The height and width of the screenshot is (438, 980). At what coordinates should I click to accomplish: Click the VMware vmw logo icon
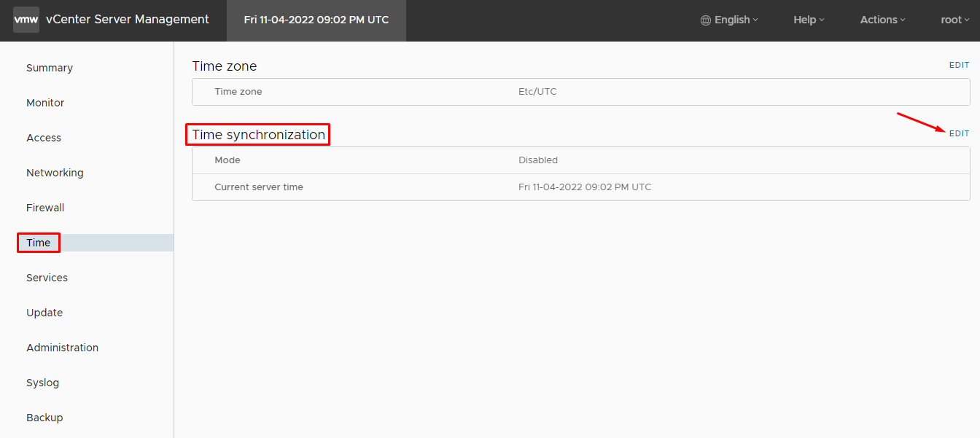(x=26, y=20)
